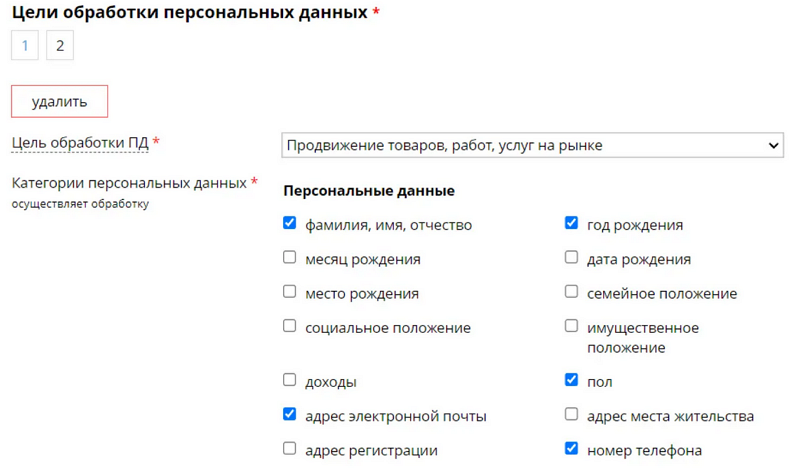Check адрес места жительства checkbox
The height and width of the screenshot is (470, 800).
coord(572,414)
